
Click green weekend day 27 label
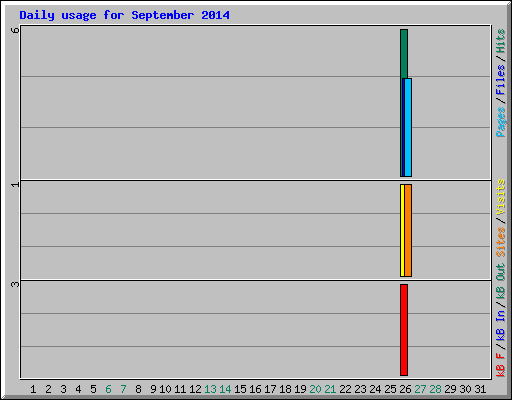click(x=420, y=389)
